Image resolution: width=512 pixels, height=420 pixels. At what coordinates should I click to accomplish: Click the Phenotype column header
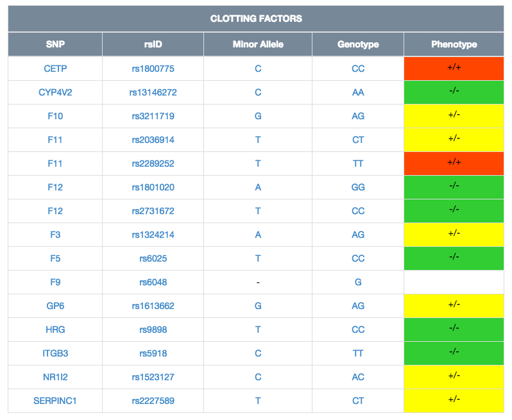pyautogui.click(x=454, y=44)
